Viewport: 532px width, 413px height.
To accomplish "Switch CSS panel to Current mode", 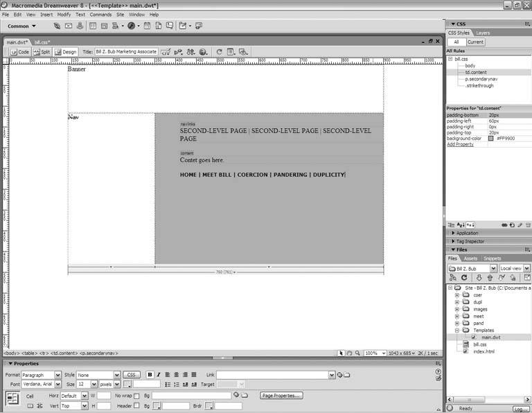I will coord(475,42).
